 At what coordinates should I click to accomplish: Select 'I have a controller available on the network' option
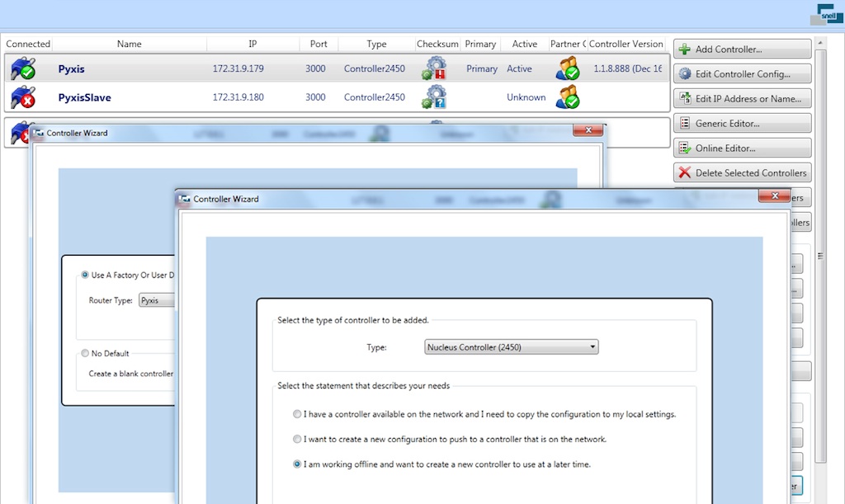click(297, 414)
